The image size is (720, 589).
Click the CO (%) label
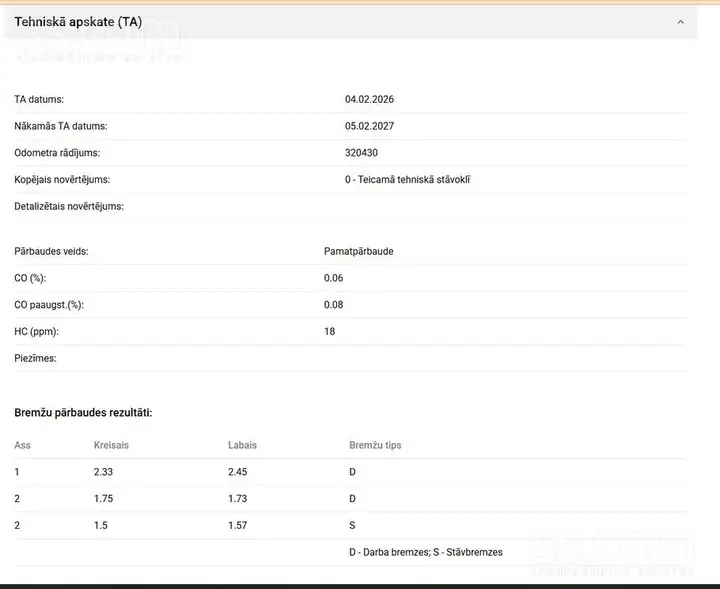point(30,278)
